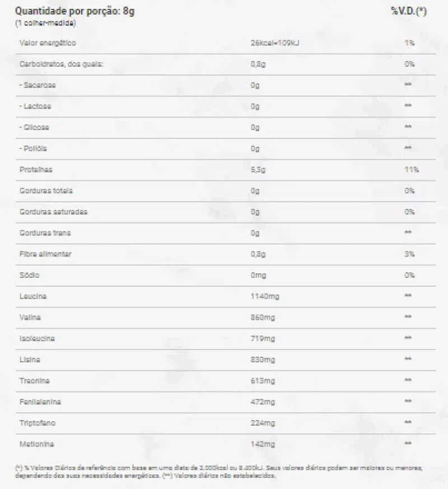Click the Sódio 0mg value
The width and height of the screenshot is (448, 489).
click(259, 276)
